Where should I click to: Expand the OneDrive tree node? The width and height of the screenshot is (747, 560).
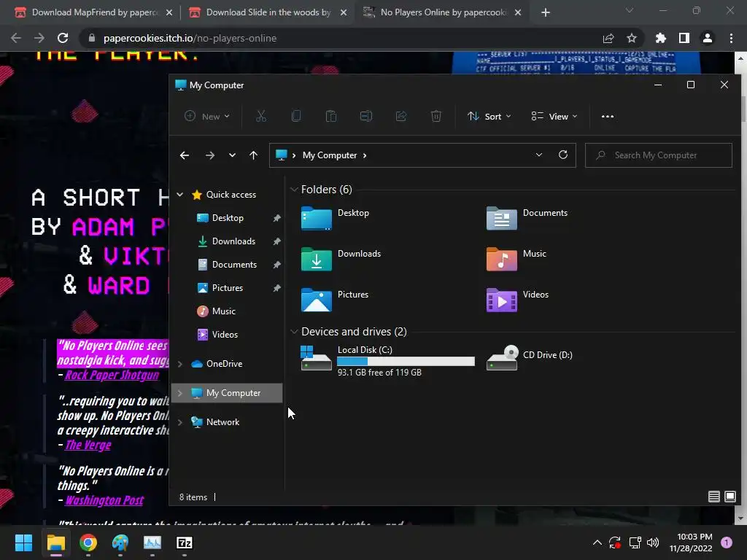pos(179,364)
